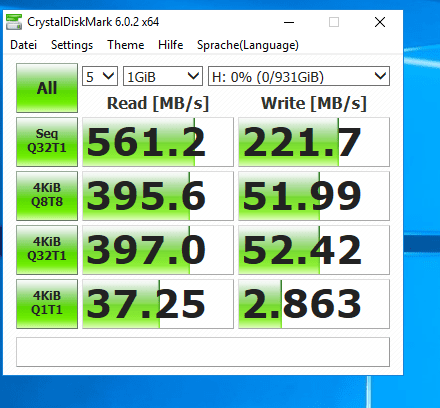Click the Read [MB/s] column header
Viewport: 440px width, 408px height.
point(158,103)
